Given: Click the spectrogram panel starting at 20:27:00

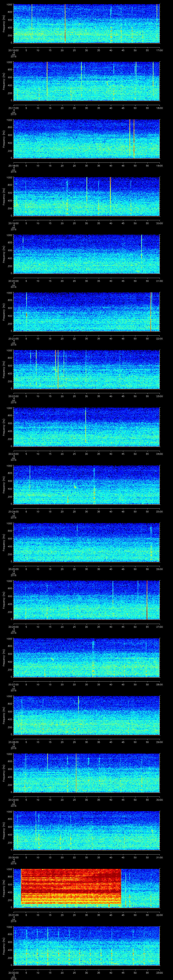Looking at the screenshot, I should [87, 657].
